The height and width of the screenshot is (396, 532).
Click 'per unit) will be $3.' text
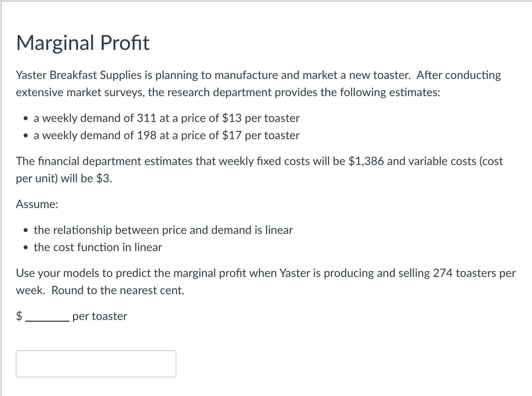[x=64, y=178]
